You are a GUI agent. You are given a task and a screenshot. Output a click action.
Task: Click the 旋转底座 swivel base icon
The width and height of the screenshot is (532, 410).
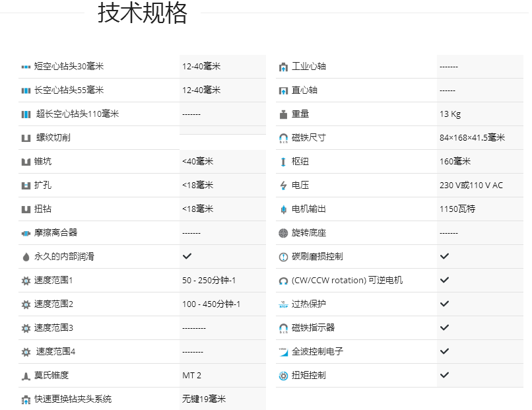pos(283,233)
